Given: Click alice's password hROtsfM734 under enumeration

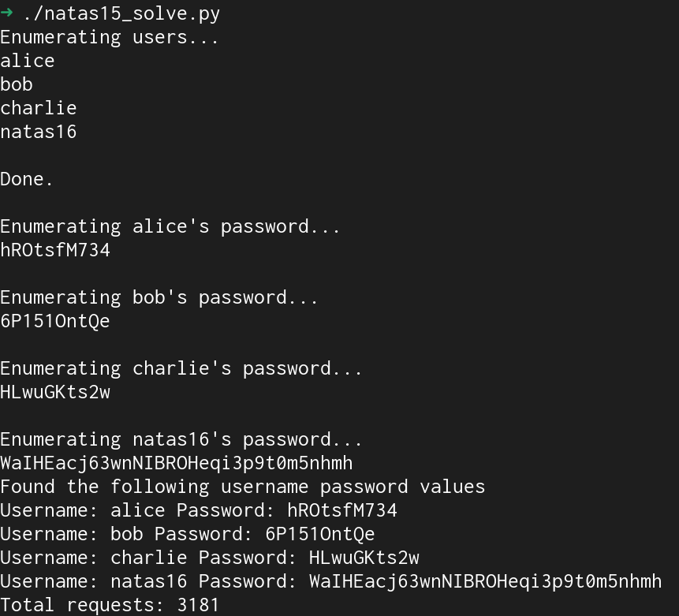Looking at the screenshot, I should pos(55,250).
